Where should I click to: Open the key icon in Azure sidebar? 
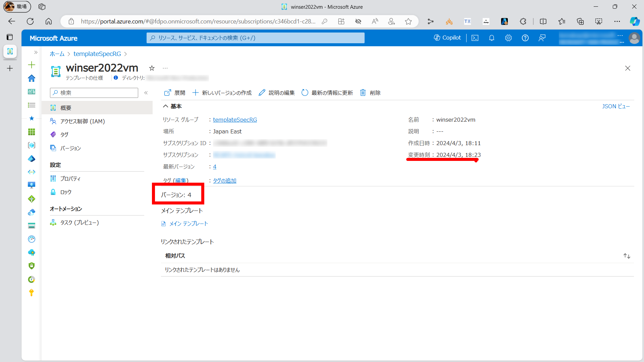pyautogui.click(x=32, y=293)
